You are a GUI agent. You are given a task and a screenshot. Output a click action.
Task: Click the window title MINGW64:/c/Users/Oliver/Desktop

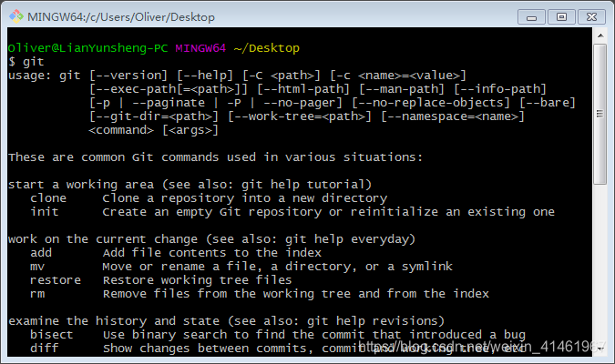121,17
